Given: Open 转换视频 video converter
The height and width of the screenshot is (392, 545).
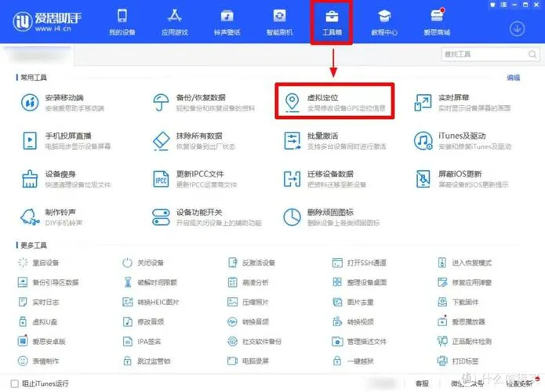Looking at the screenshot, I should (x=353, y=321).
